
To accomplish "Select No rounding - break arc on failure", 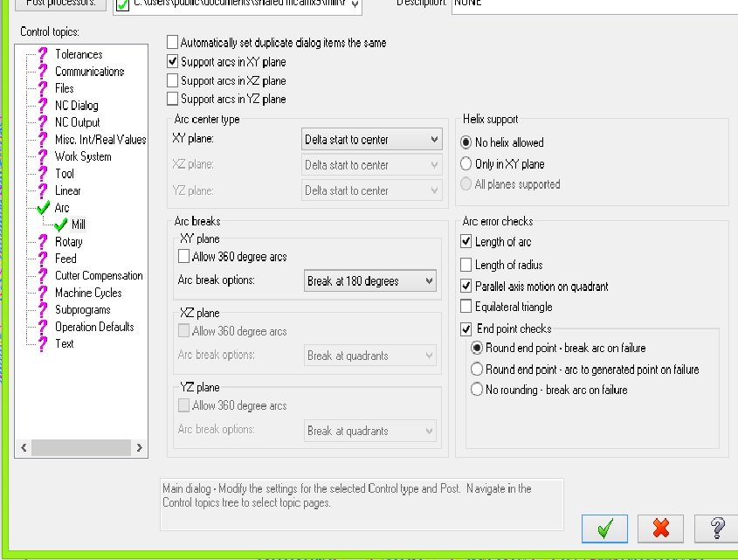I will [x=477, y=390].
